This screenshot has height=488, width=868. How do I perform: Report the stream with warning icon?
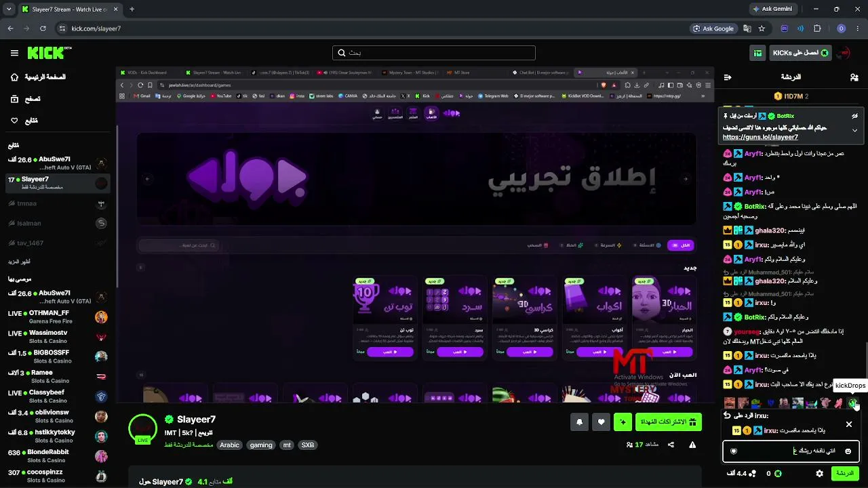(x=692, y=445)
